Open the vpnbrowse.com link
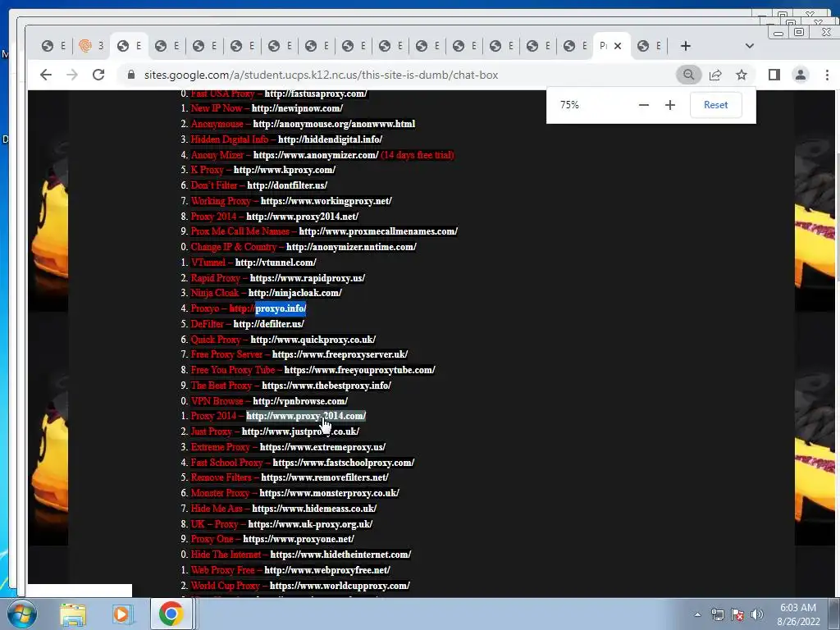The height and width of the screenshot is (630, 840). (300, 400)
